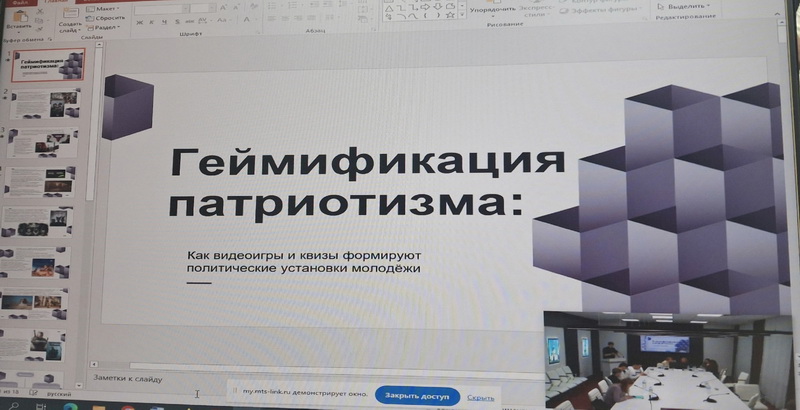Click the Скрыть link in sharing bar
The image size is (800, 410).
point(480,397)
